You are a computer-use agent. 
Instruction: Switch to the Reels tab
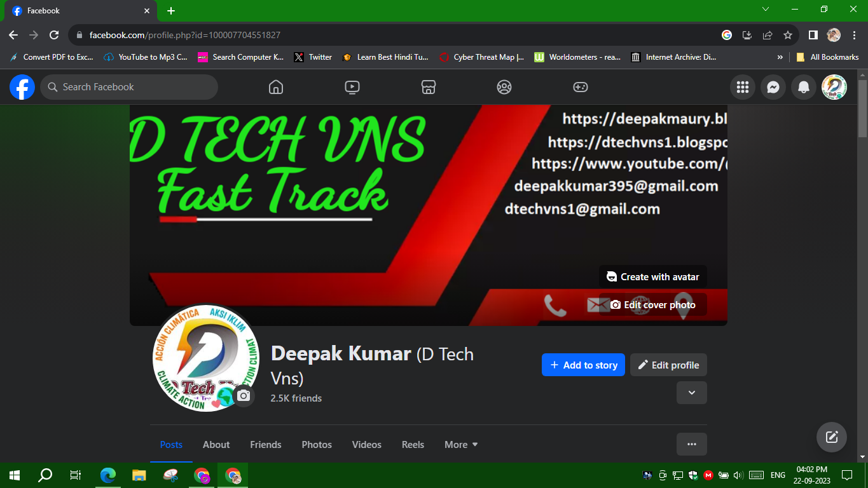pyautogui.click(x=413, y=445)
